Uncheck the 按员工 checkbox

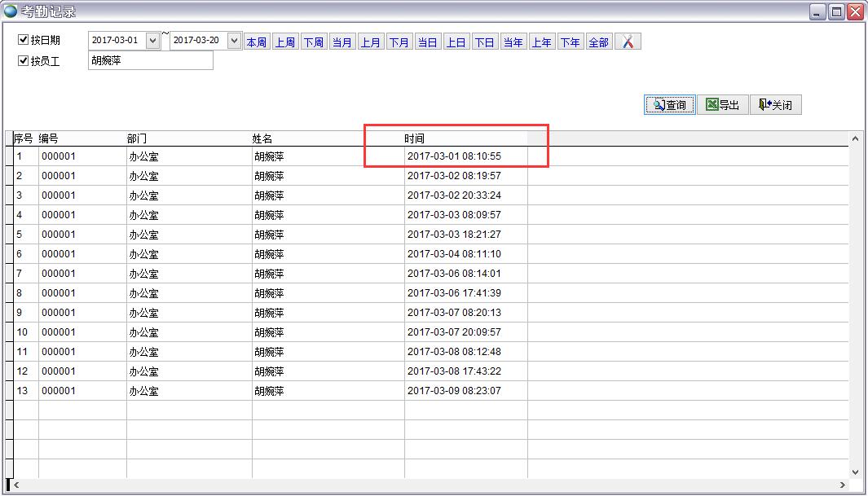(x=24, y=60)
